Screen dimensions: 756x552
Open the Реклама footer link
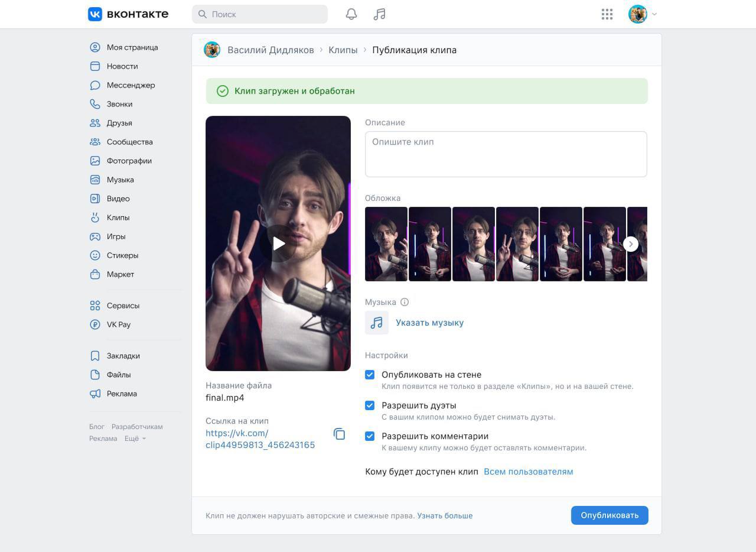tap(103, 439)
